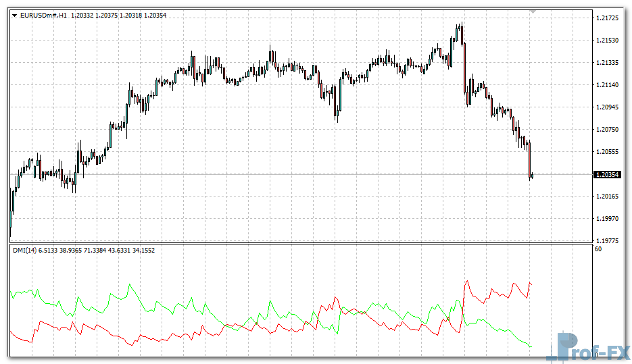Click the 60 value on indicator scale
Image resolution: width=632 pixels, height=364 pixels.
[598, 250]
